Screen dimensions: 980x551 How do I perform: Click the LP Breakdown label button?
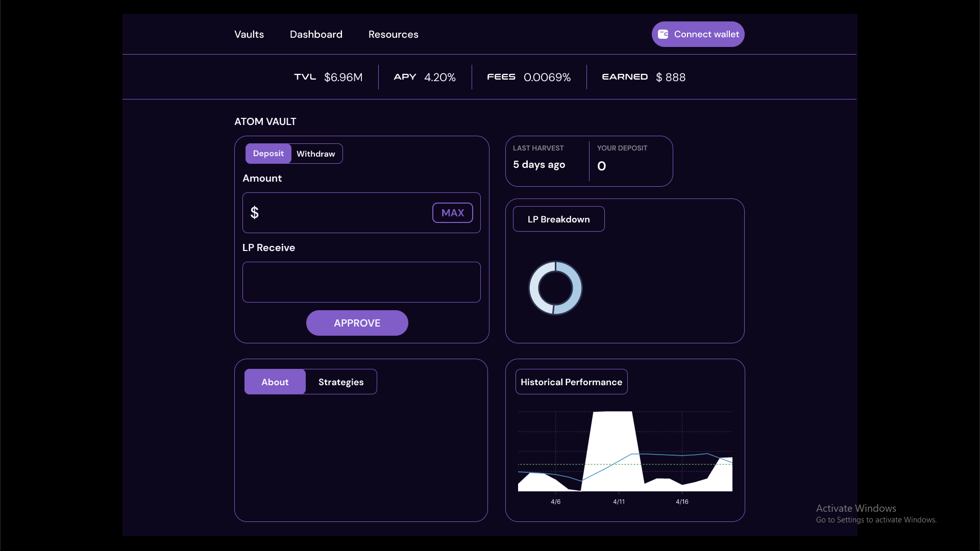(558, 219)
